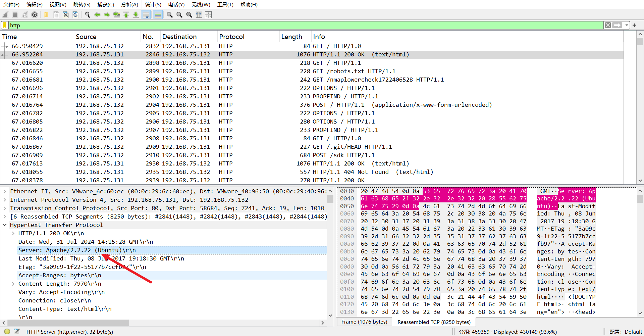Expand the Content-Length: 7970 field
Image resolution: width=644 pixels, height=336 pixels.
pyautogui.click(x=13, y=284)
